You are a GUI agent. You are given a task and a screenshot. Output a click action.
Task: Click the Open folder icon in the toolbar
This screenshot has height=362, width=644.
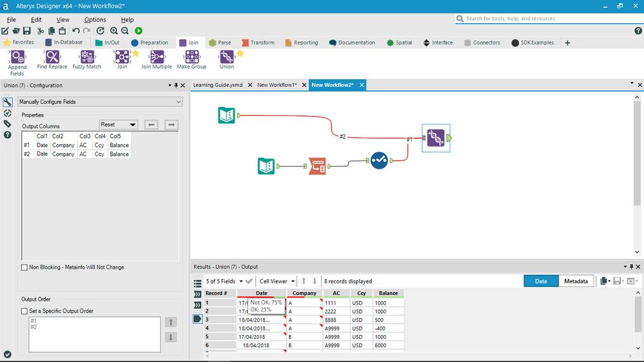point(15,31)
